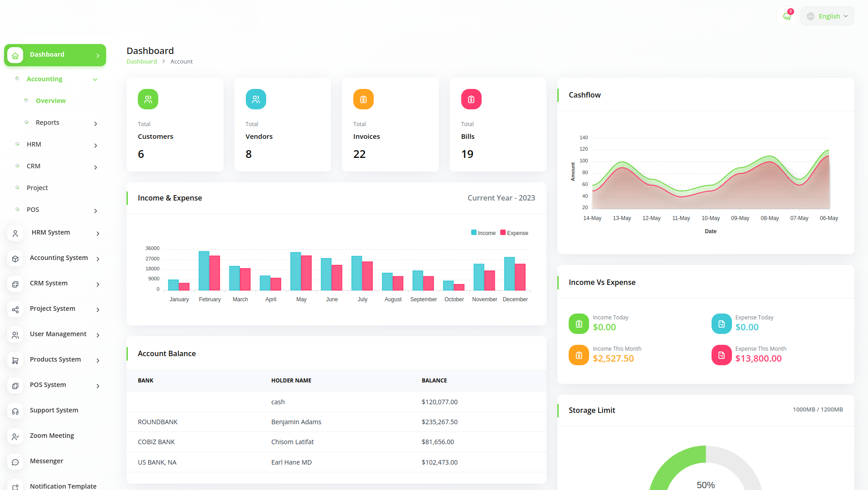The height and width of the screenshot is (490, 868).
Task: Click the User Management users icon
Action: pos(15,335)
